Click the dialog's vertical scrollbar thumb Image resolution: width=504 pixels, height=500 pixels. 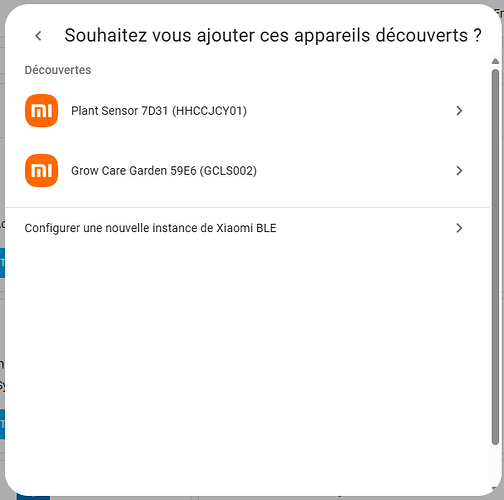tap(495, 257)
